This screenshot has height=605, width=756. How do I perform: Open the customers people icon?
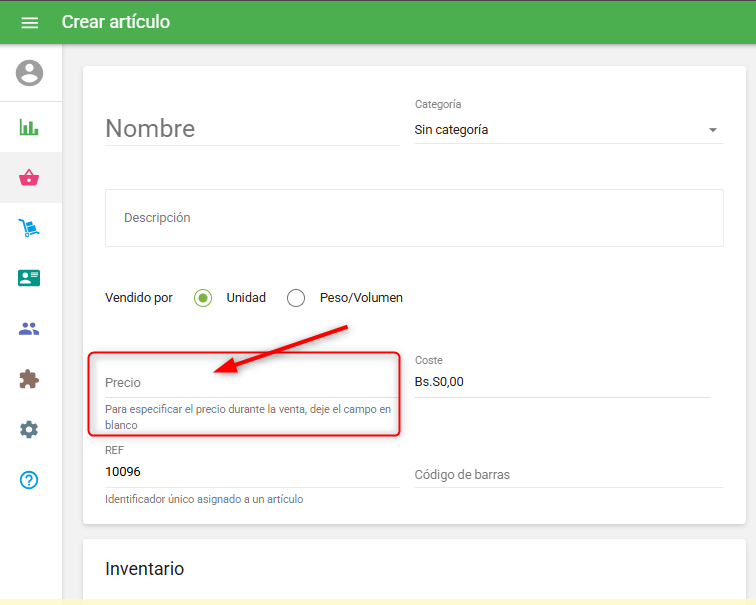coord(29,328)
